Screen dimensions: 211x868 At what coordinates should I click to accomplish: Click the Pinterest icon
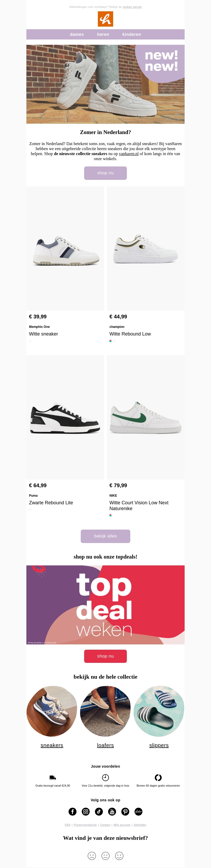[x=125, y=811]
